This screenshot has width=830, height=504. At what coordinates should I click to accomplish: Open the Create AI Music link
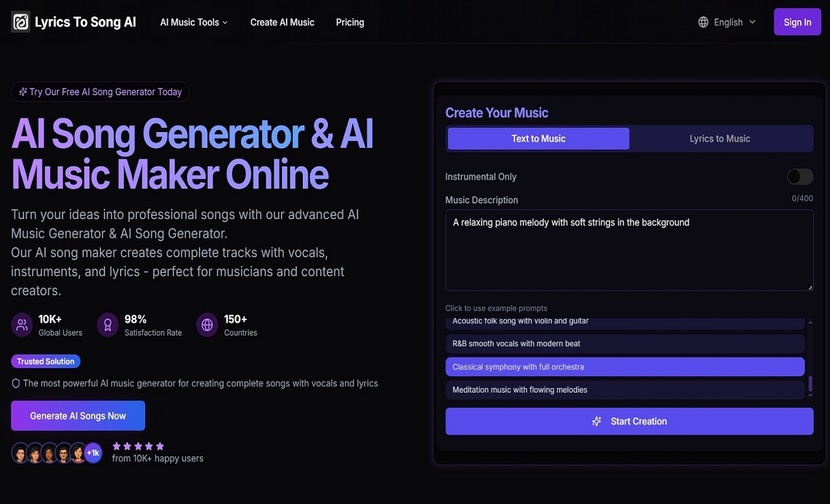[x=282, y=22]
